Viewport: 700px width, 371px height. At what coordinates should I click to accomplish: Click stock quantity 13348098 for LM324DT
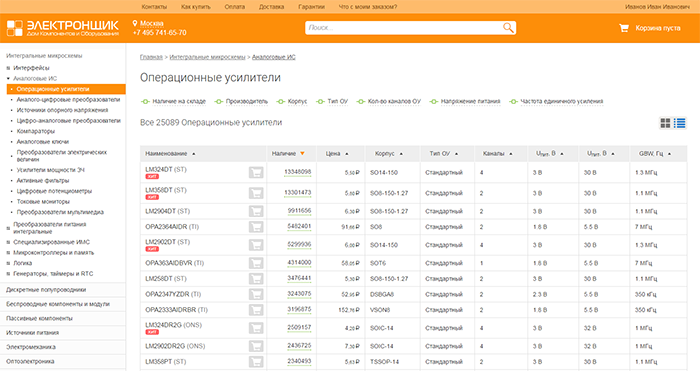[298, 172]
